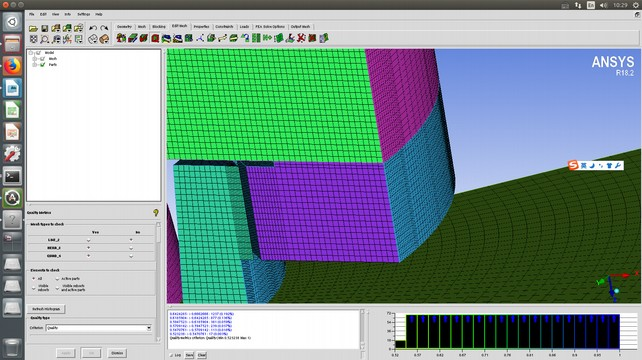Click the Redo arrow icon

[104, 28]
